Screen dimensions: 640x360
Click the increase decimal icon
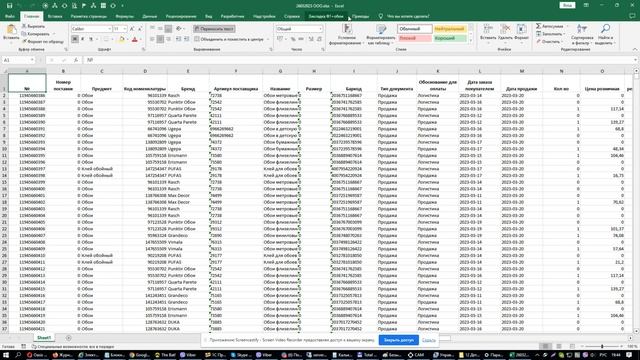pyautogui.click(x=311, y=39)
